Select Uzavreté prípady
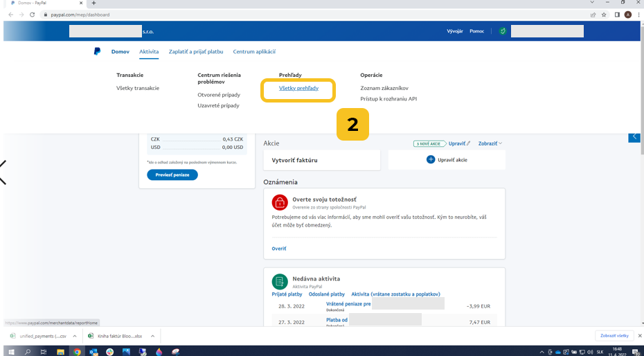 click(x=218, y=105)
